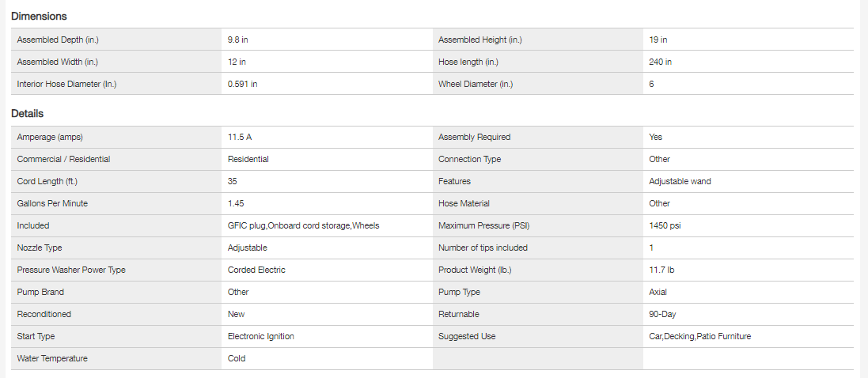The image size is (868, 378).
Task: Select the Wheel Diameter value 6
Action: 651,84
